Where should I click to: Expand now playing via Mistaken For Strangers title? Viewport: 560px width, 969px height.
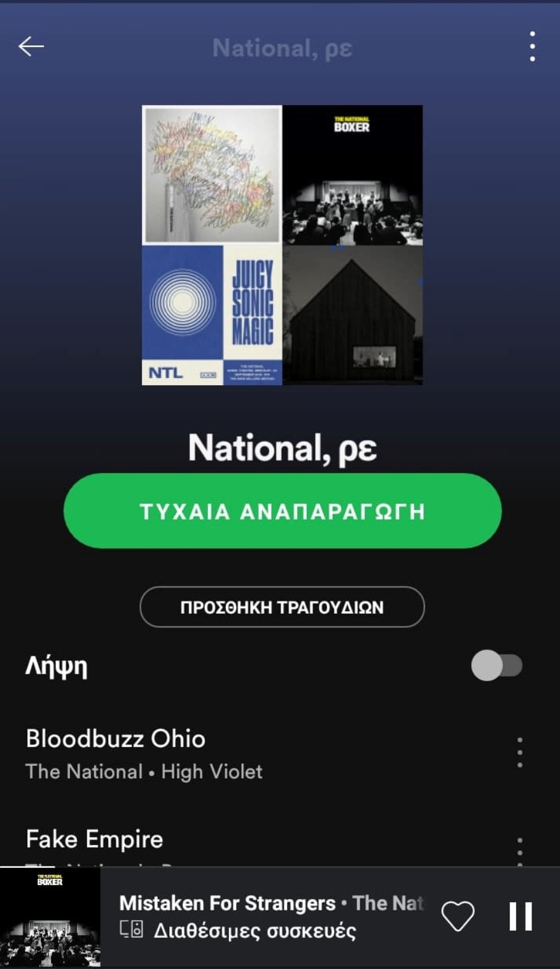pos(227,903)
